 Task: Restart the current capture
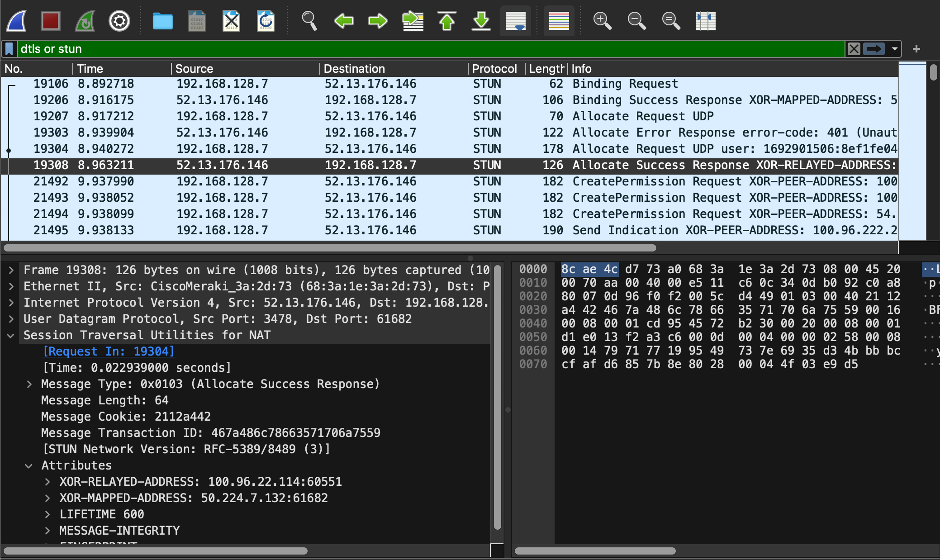(x=85, y=21)
